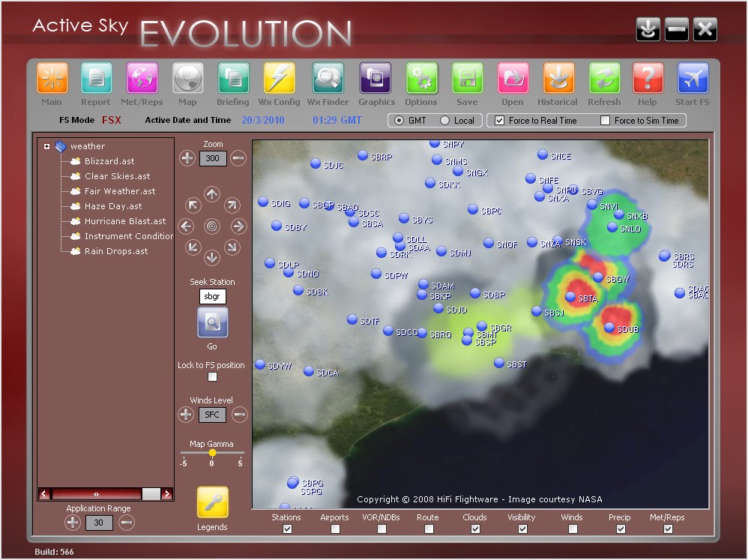Select Fair Weather.ast in the tree
This screenshot has height=560, width=748.
tap(120, 191)
